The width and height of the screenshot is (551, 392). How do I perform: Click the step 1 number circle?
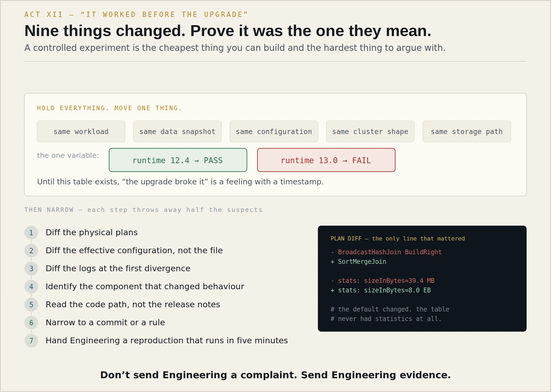point(31,233)
